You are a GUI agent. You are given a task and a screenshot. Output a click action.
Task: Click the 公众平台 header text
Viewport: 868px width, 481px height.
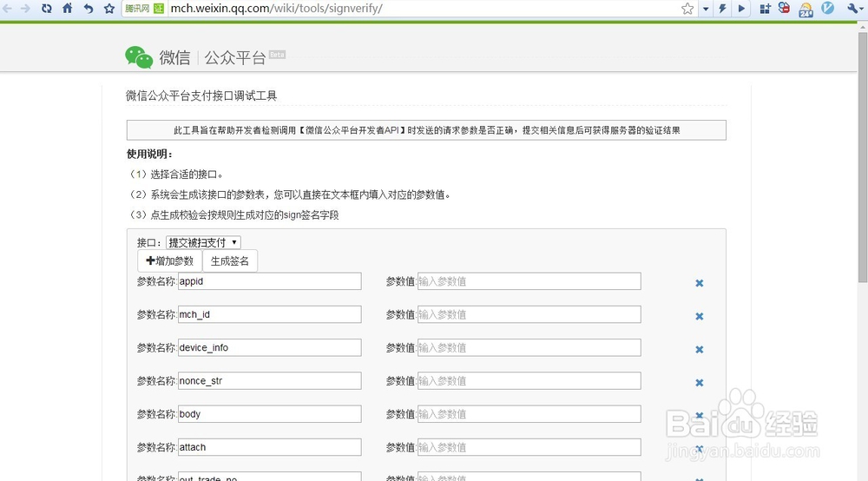point(235,57)
